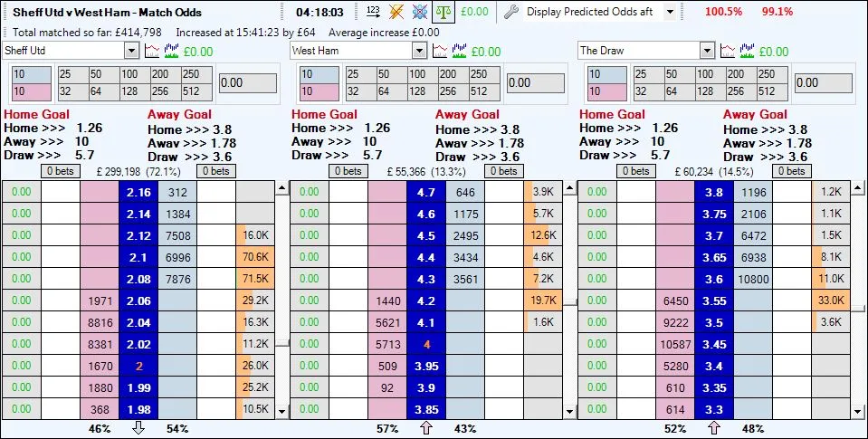Choose stake 512 in Sheff Utd panel
Screen dimensions: 868x439
click(x=198, y=91)
